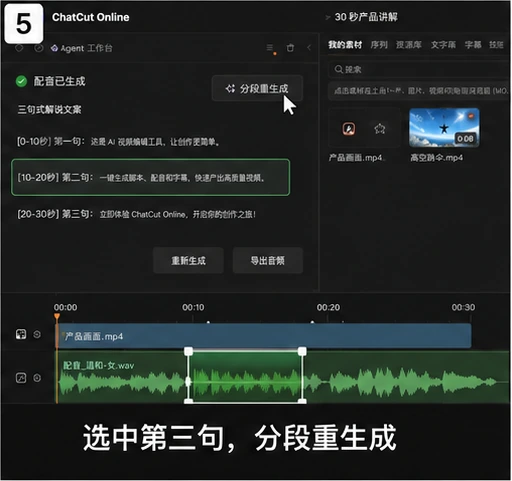Screen dimensions: 512x481
Task: Click the 搜索 search field
Action: click(419, 69)
